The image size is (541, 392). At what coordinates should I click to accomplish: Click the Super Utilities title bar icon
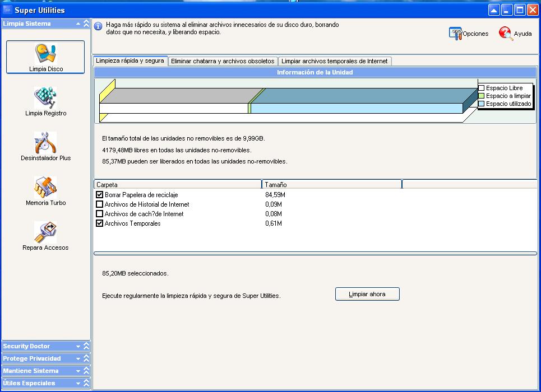(x=7, y=10)
